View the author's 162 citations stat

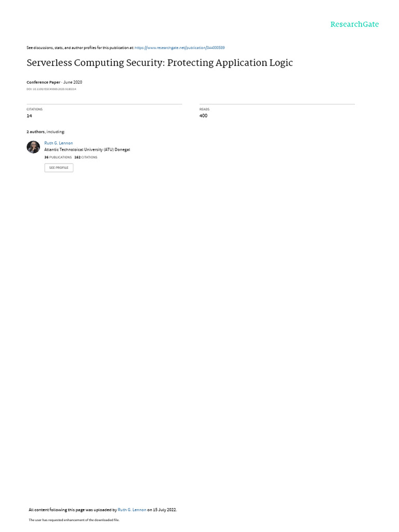(86, 157)
